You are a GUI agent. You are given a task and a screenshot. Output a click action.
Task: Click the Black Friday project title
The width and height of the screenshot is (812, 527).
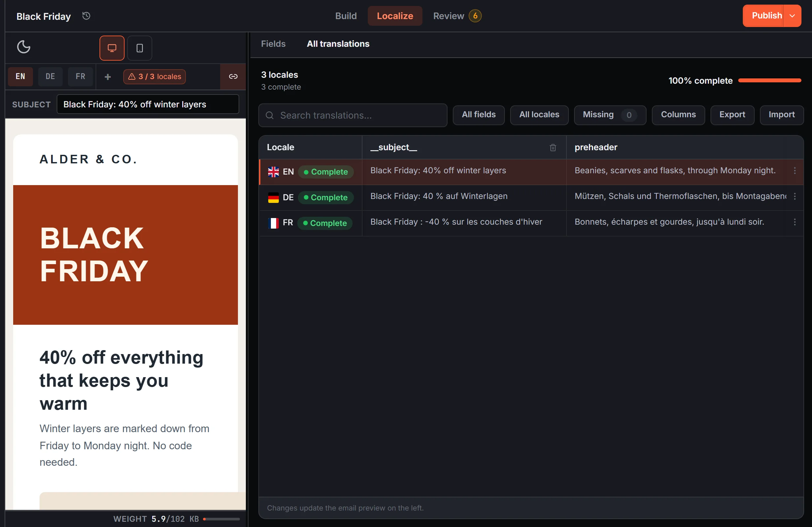coord(44,16)
